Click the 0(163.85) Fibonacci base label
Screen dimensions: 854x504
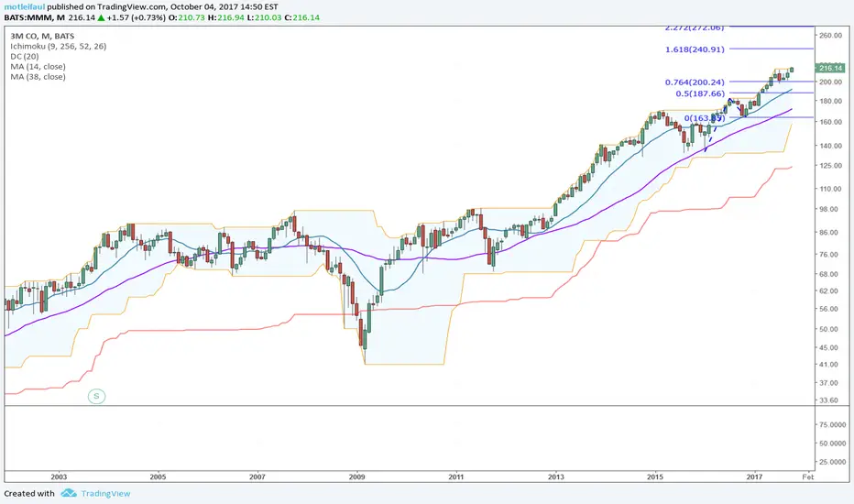click(x=705, y=117)
